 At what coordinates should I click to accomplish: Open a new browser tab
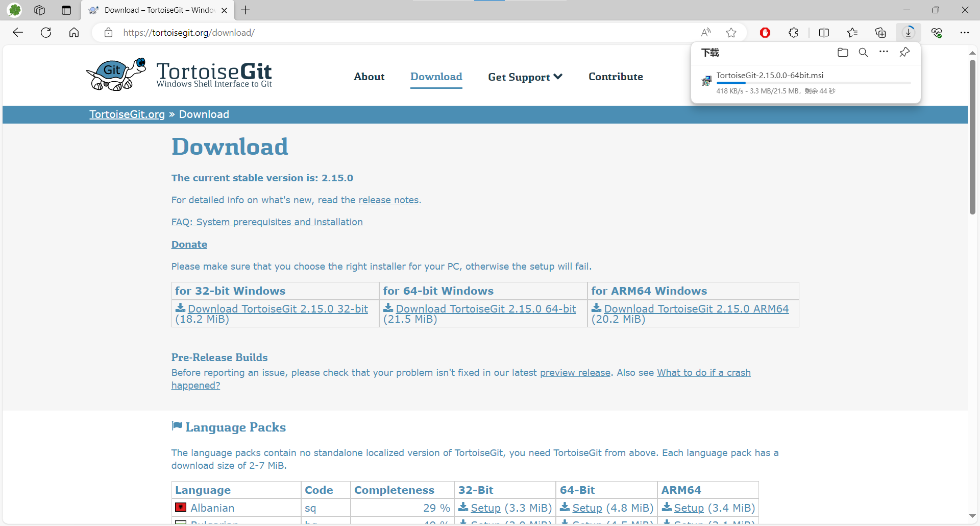(246, 10)
